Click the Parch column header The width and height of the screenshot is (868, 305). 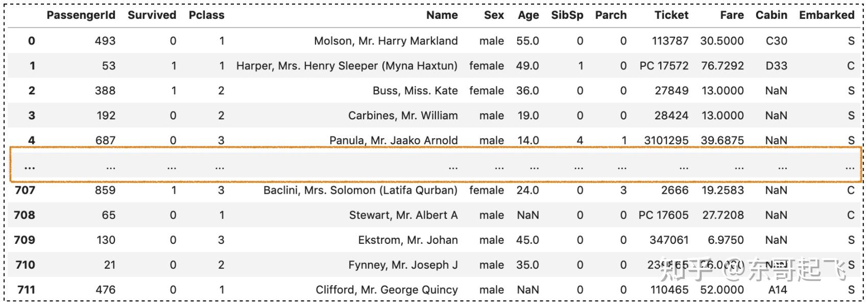coord(611,15)
